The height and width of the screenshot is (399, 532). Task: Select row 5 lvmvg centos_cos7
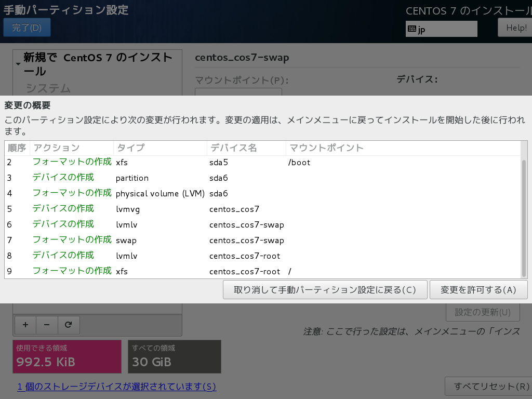click(x=262, y=209)
